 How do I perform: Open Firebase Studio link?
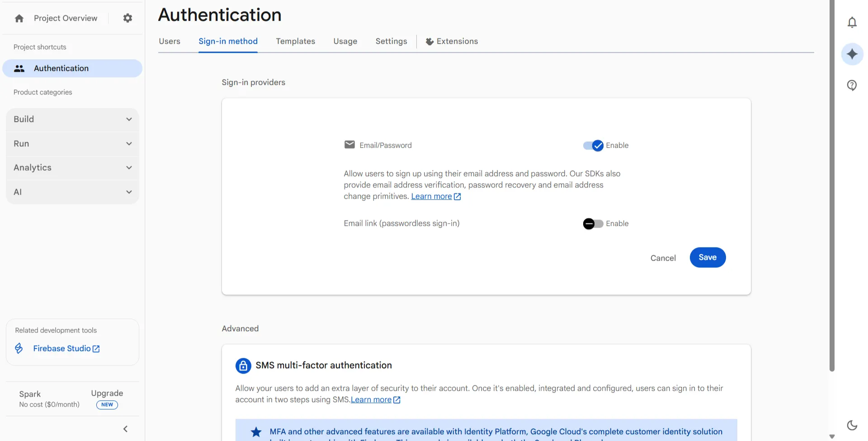(x=66, y=348)
